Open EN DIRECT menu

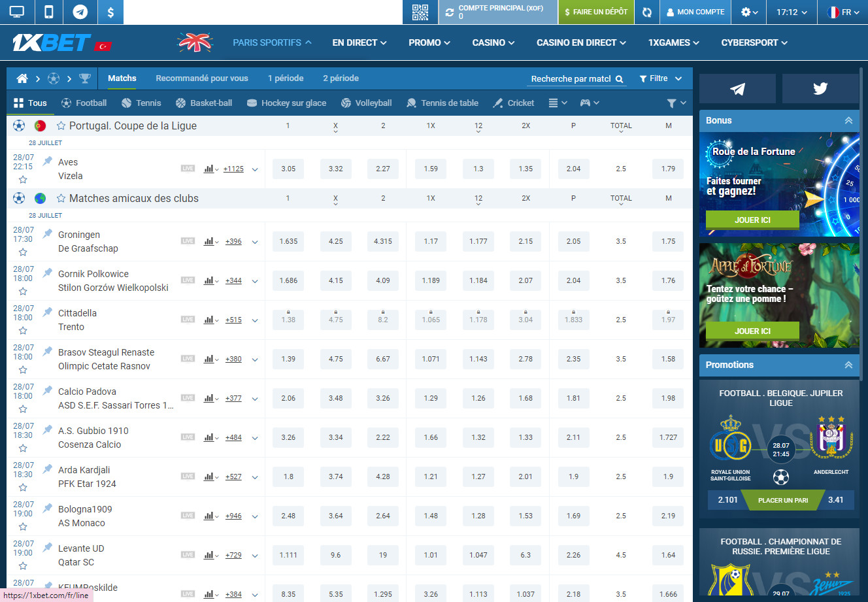point(359,42)
